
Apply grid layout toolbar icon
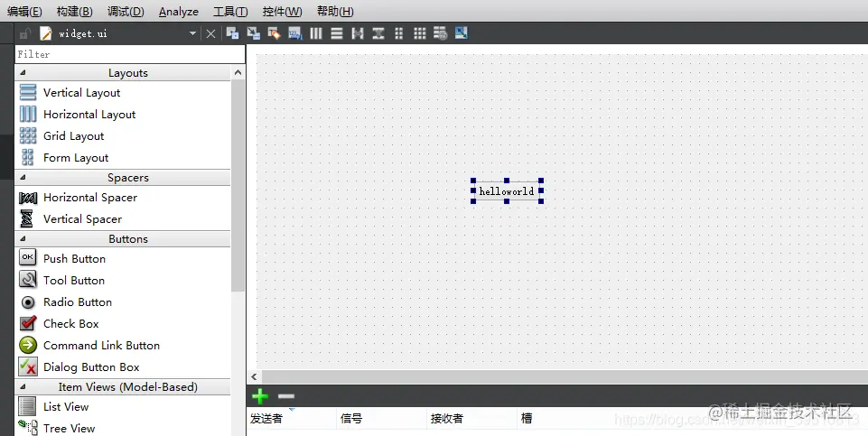(x=420, y=33)
